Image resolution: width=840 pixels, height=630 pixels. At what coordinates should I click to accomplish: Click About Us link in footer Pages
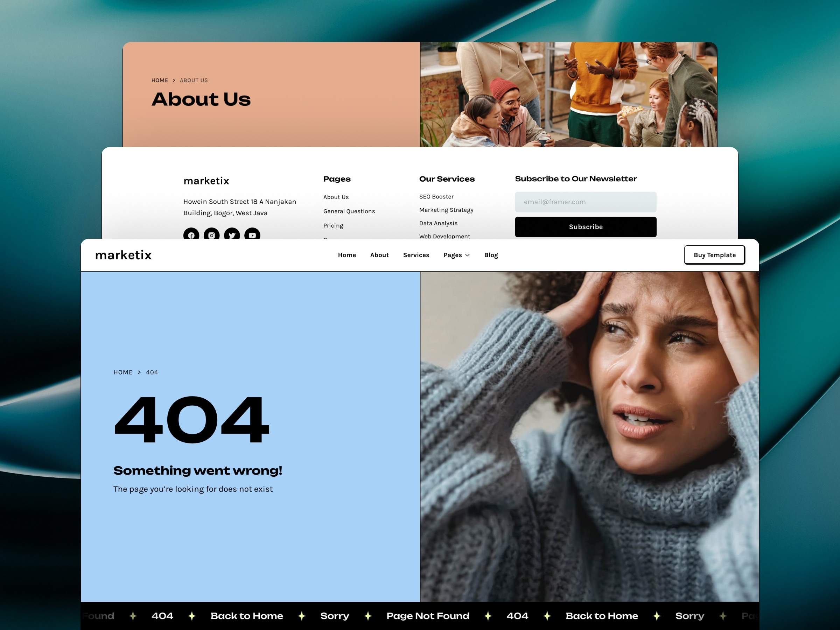(x=336, y=197)
